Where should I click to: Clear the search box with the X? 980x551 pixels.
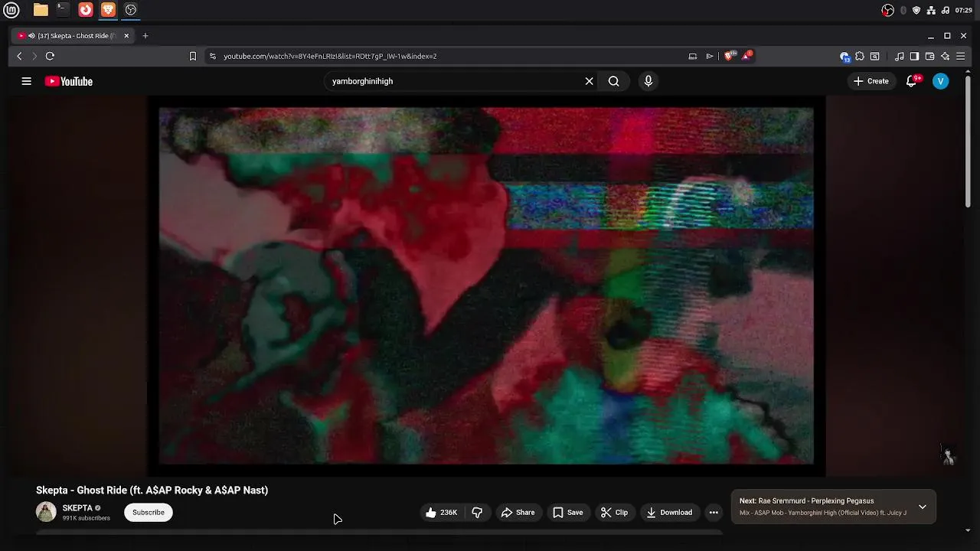pyautogui.click(x=590, y=81)
